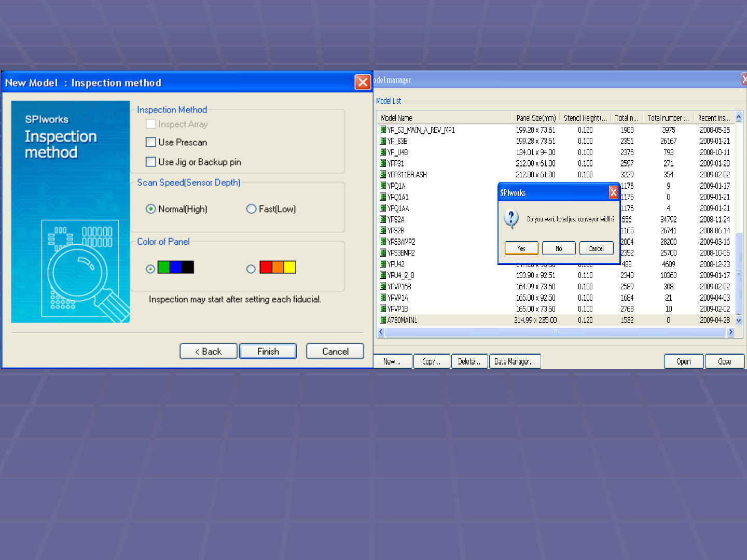Click the icon beside YPP311BFLASH model
The height and width of the screenshot is (560, 747).
383,175
